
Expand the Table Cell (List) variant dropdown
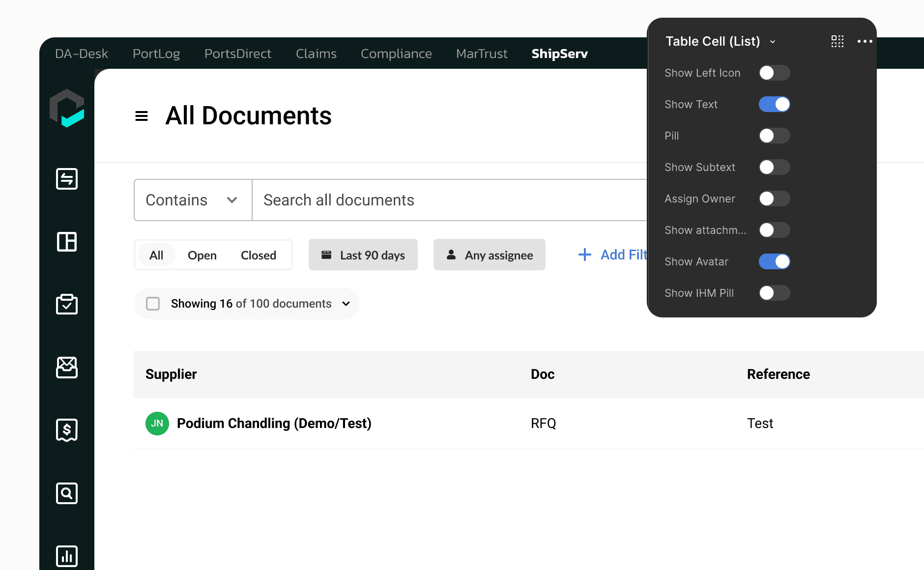click(x=773, y=42)
